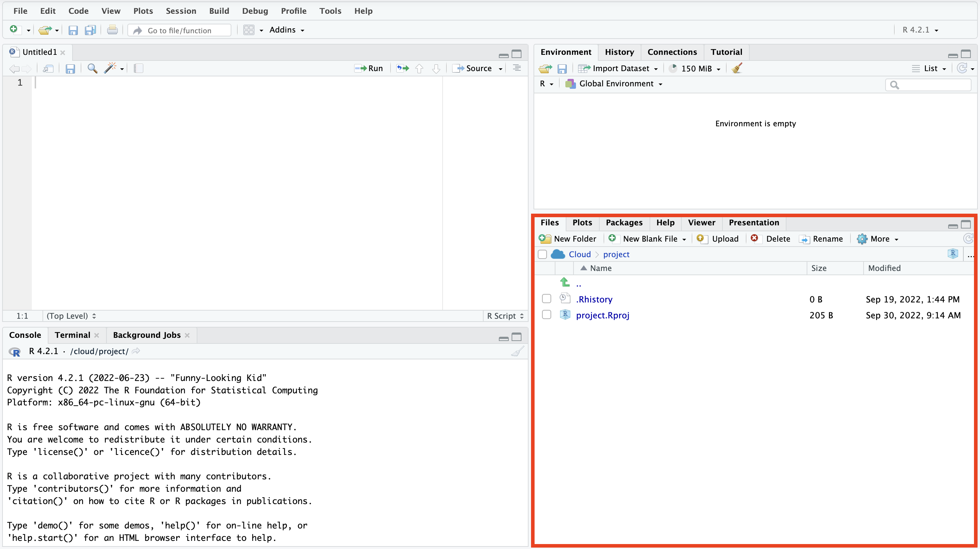The width and height of the screenshot is (980, 549).
Task: Select the checkbox next to .Rhistory
Action: pos(547,299)
